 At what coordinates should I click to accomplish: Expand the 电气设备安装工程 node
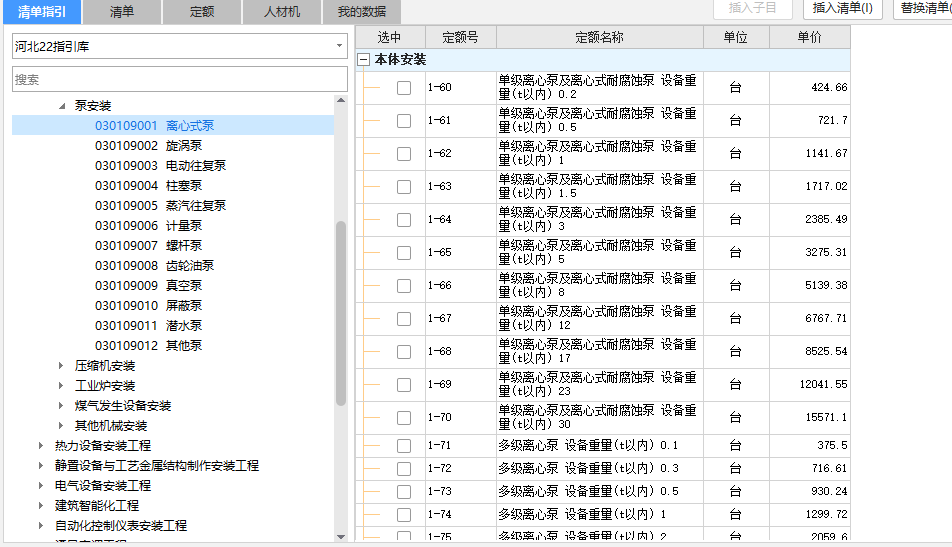(41, 486)
